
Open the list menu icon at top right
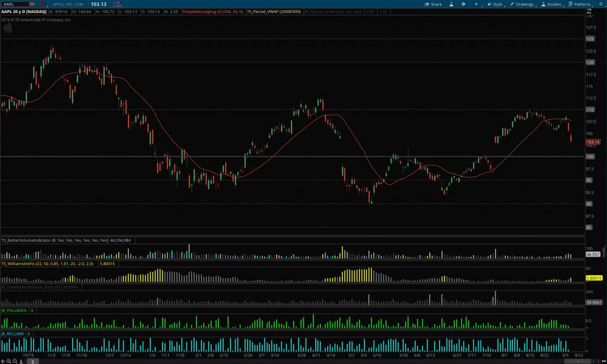(601, 4)
